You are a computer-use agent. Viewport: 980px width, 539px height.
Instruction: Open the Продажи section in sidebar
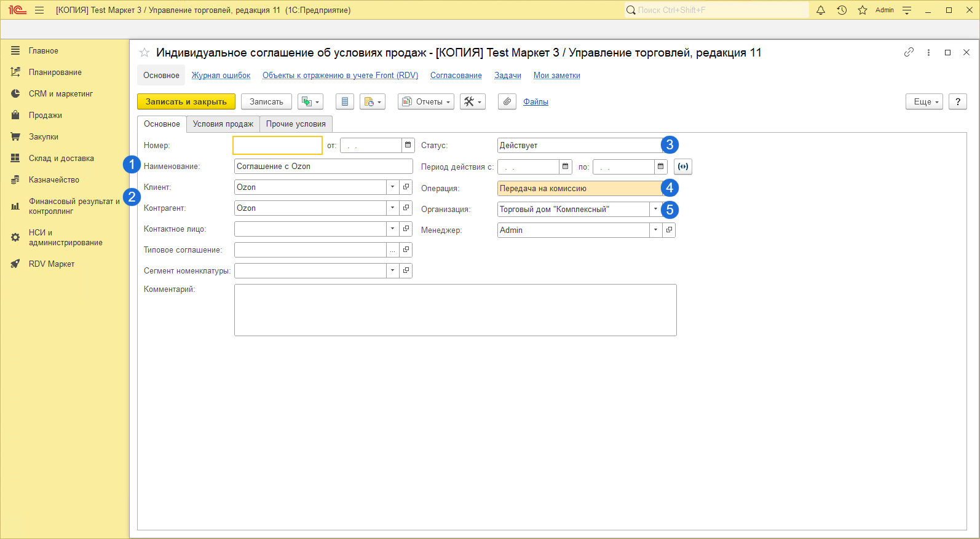click(x=45, y=116)
